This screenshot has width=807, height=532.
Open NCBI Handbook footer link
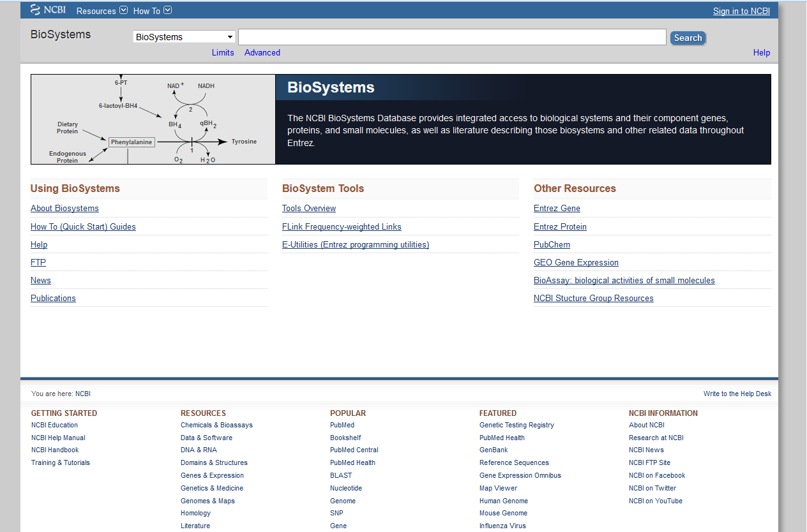tap(55, 450)
